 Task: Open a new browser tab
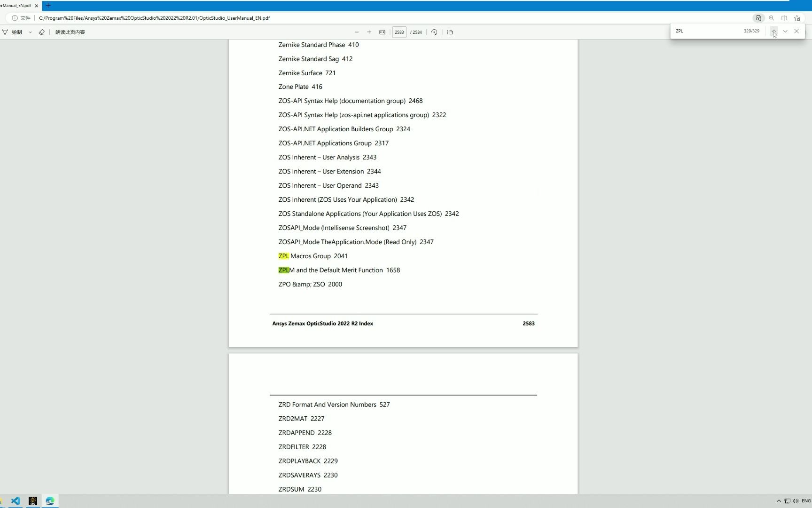(48, 6)
